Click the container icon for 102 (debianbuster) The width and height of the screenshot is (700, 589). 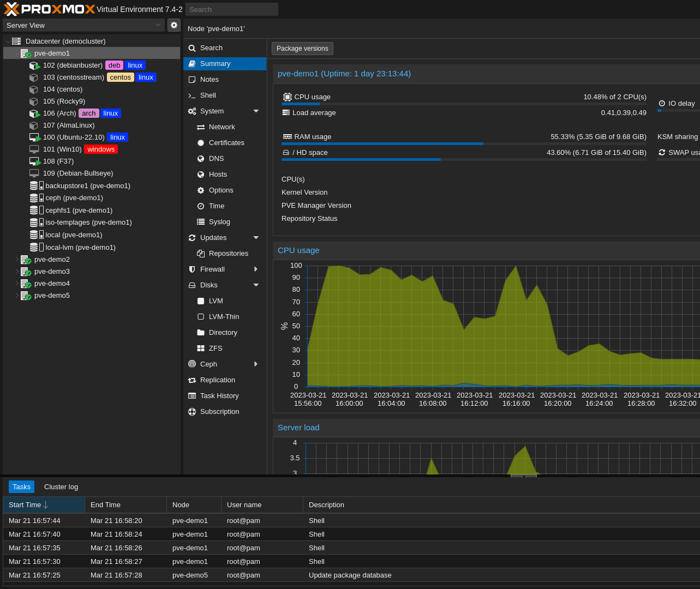(34, 65)
